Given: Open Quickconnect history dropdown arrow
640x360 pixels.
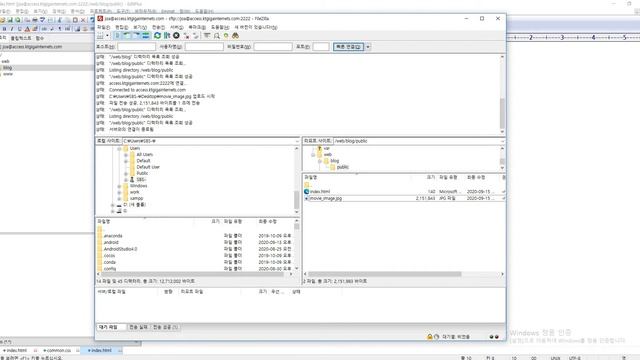Looking at the screenshot, I should click(x=368, y=47).
